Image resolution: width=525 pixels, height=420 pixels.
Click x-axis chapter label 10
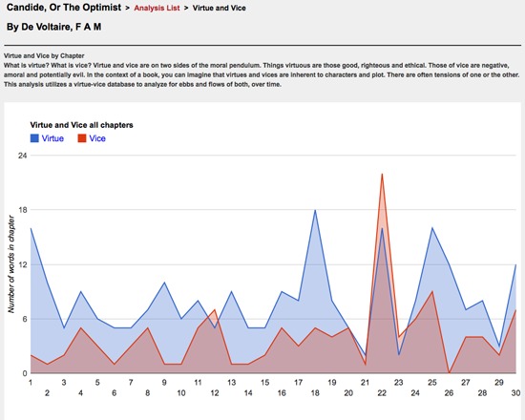[181, 393]
